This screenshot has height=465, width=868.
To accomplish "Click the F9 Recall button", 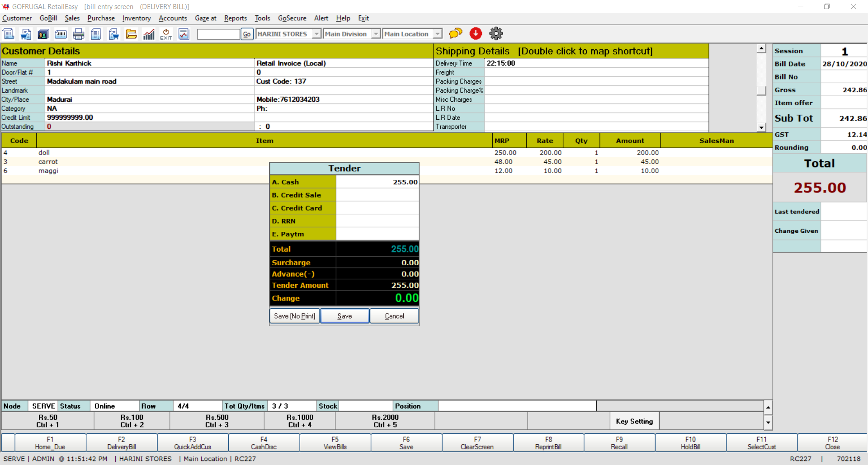I will click(x=619, y=443).
